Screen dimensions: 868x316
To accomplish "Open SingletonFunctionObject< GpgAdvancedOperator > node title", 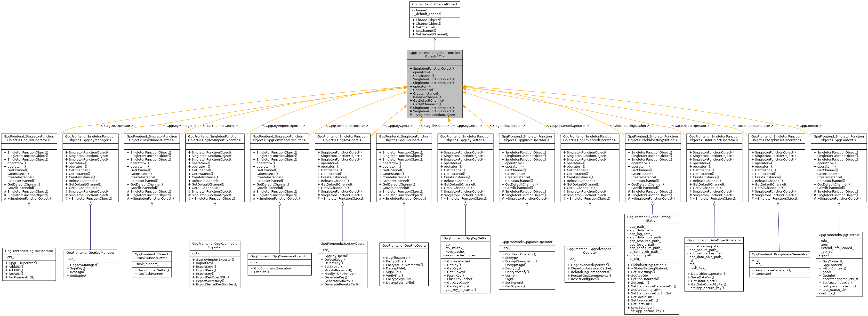I will coord(590,138).
